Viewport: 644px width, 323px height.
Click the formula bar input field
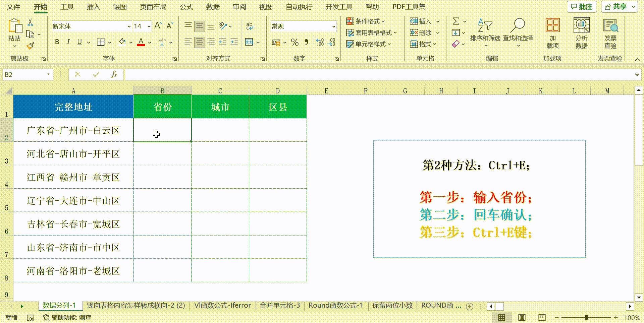point(379,74)
